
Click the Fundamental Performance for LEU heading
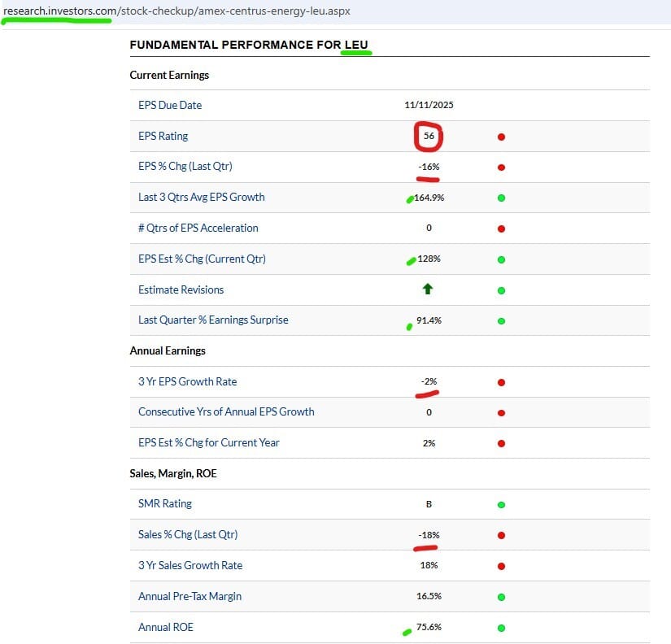coord(249,45)
